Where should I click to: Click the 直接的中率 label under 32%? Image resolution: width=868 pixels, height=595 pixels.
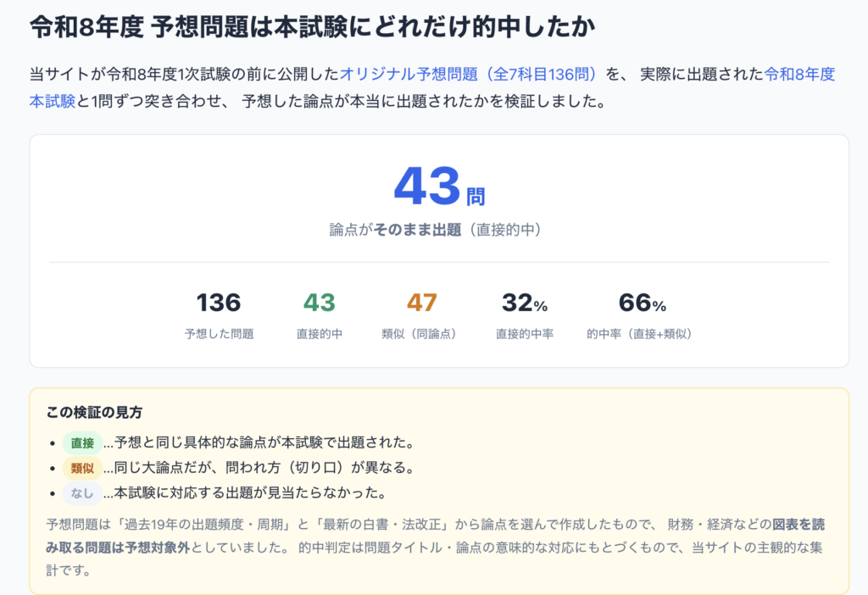524,334
